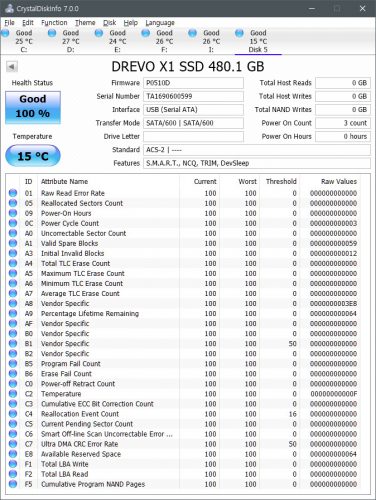Click the Serial Number field
The image size is (376, 500).
[x=193, y=96]
